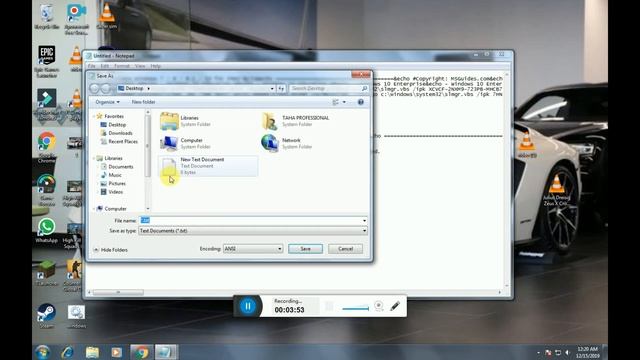The height and width of the screenshot is (360, 640).
Task: Select Desktop under Favorites
Action: [x=117, y=124]
